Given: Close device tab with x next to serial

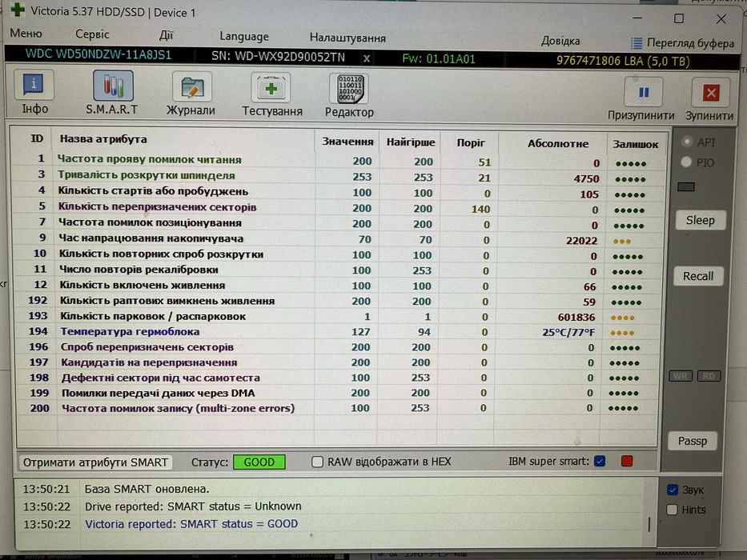Looking at the screenshot, I should [367, 58].
